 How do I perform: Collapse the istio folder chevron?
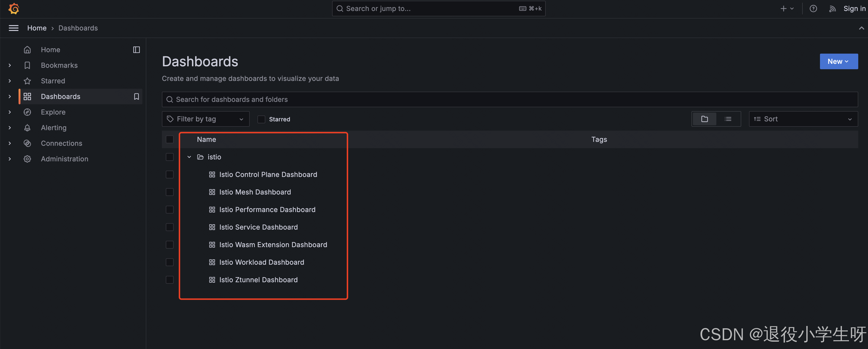coord(189,157)
